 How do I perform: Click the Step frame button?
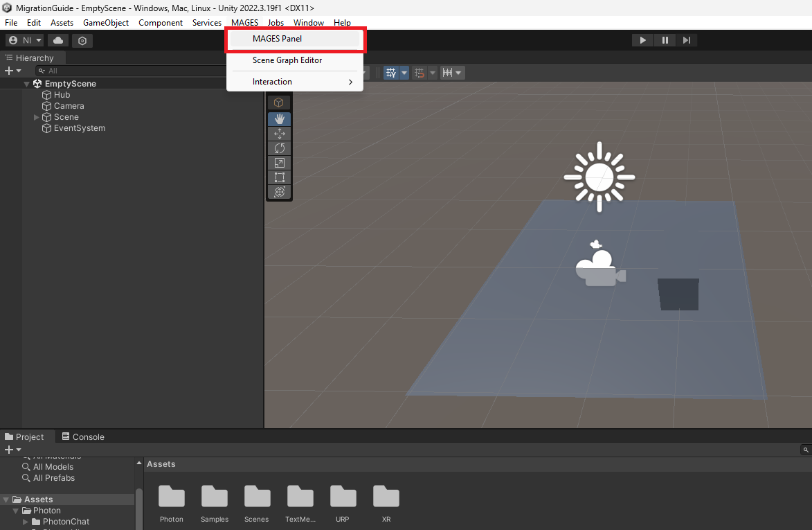click(x=687, y=40)
